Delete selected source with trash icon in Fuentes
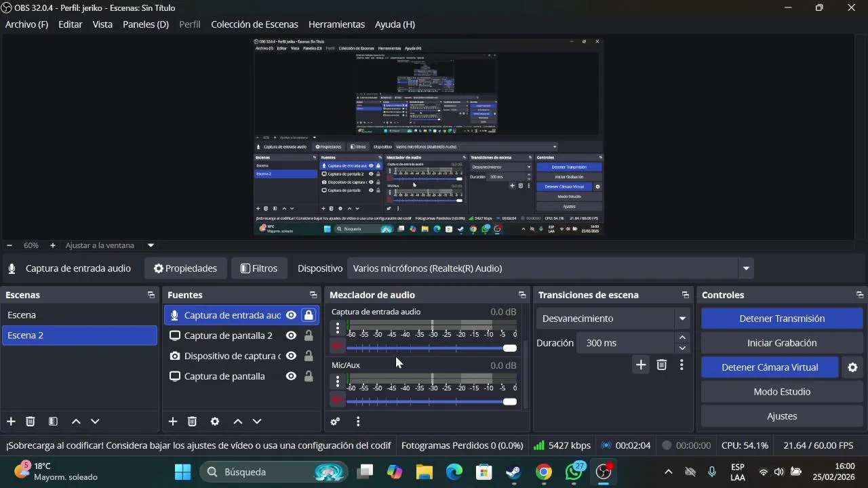 click(192, 422)
